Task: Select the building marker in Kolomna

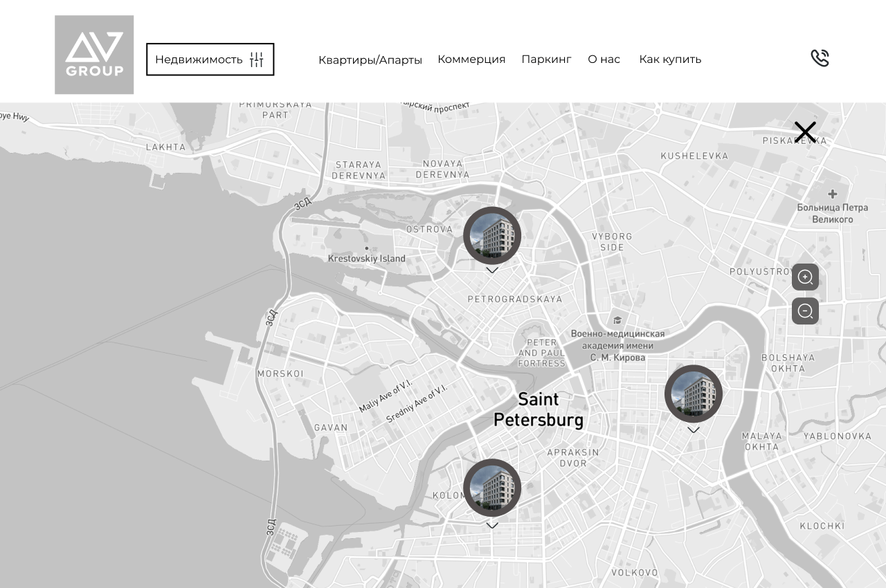Action: pyautogui.click(x=492, y=488)
